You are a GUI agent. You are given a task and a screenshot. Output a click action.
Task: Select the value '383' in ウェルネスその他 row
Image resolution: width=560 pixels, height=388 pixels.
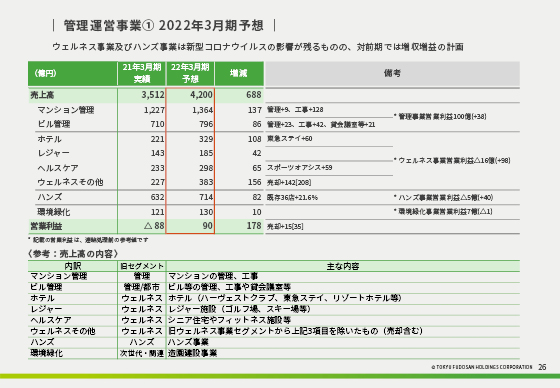pyautogui.click(x=206, y=183)
